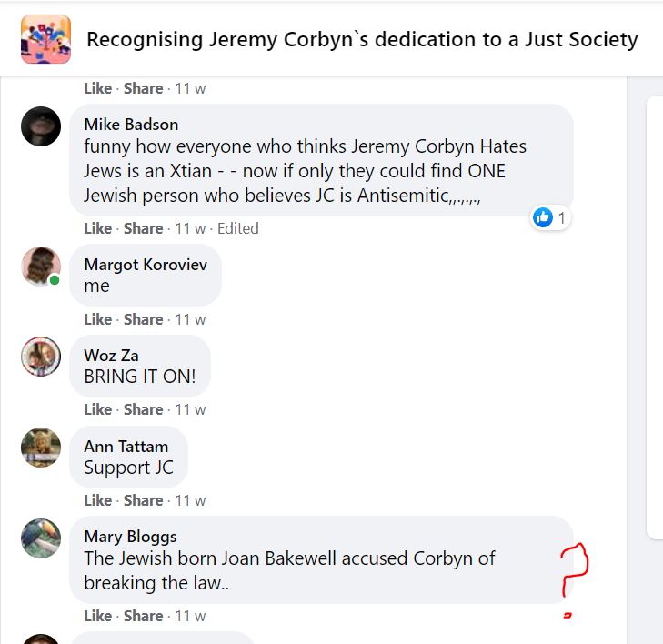Screen dimensions: 663x644
Task: Open Woz Za's profile avatar
Action: click(x=41, y=357)
